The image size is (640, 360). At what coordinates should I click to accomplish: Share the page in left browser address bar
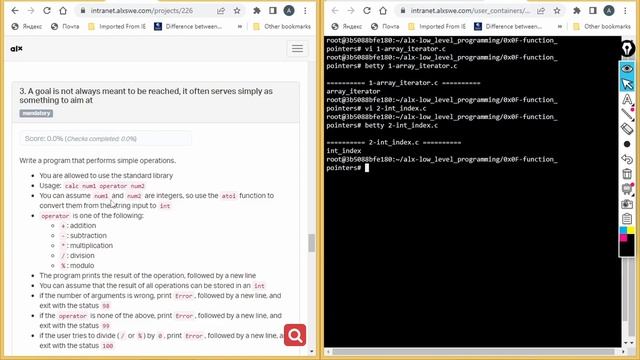[221, 11]
